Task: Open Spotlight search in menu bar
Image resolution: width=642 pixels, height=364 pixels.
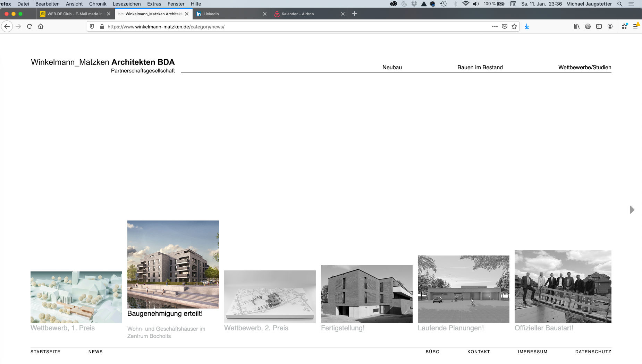Action: (x=620, y=4)
